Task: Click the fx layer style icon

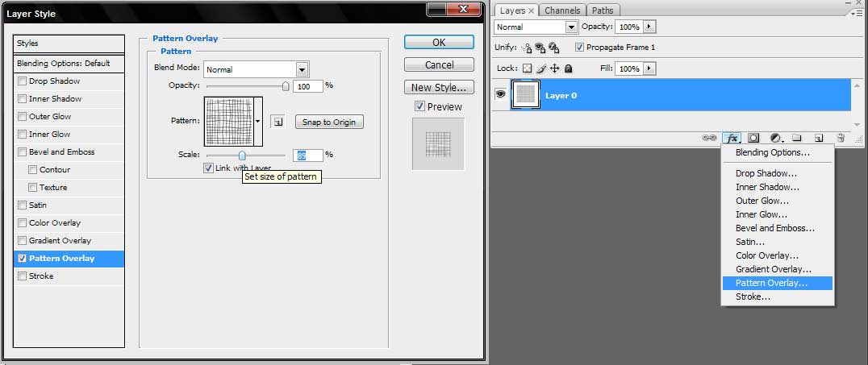Action: pos(732,139)
